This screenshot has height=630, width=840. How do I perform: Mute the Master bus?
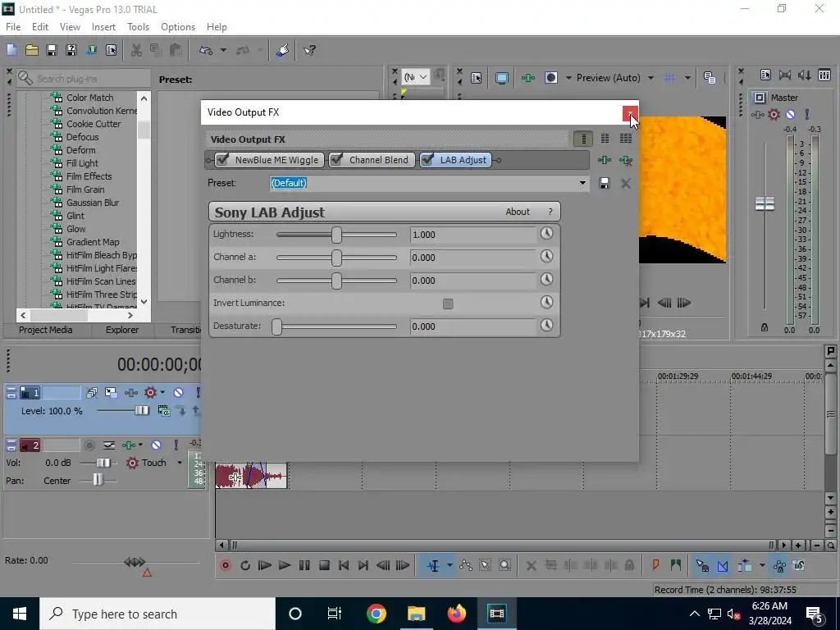790,115
